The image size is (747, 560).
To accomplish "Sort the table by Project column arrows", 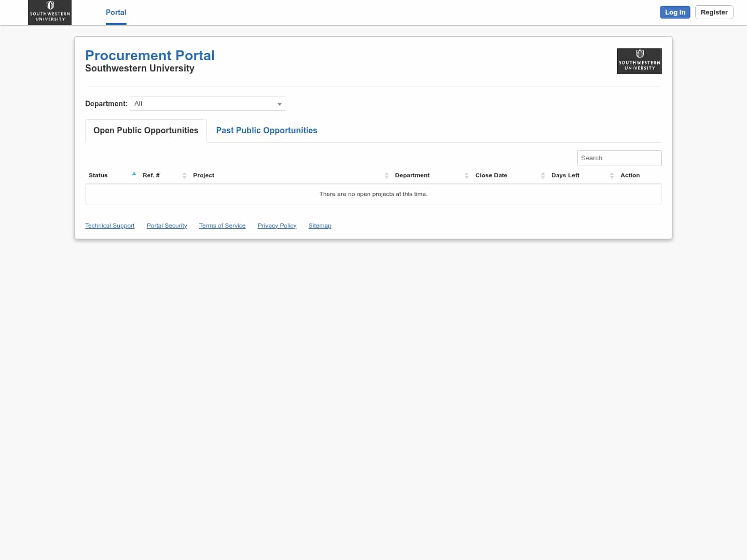I will [x=386, y=175].
